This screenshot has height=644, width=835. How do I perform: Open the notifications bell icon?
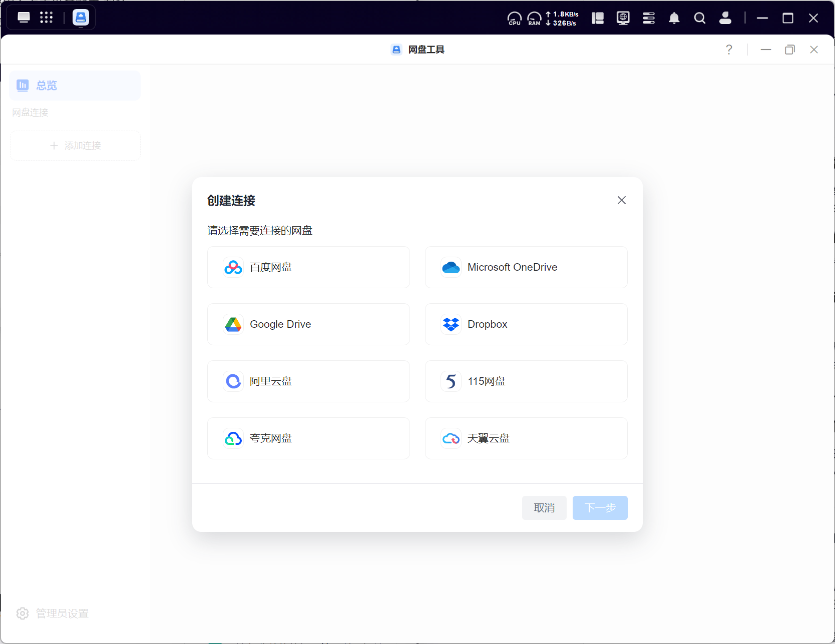pyautogui.click(x=674, y=19)
